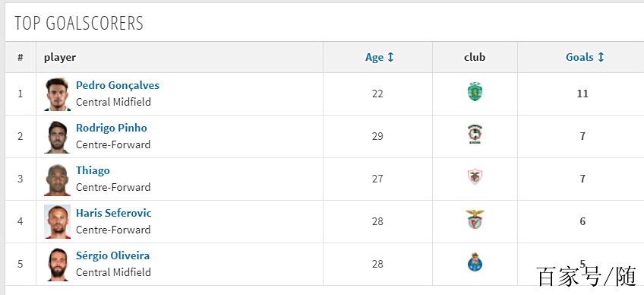Click the goals value 11
This screenshot has height=295, width=644.
point(582,94)
